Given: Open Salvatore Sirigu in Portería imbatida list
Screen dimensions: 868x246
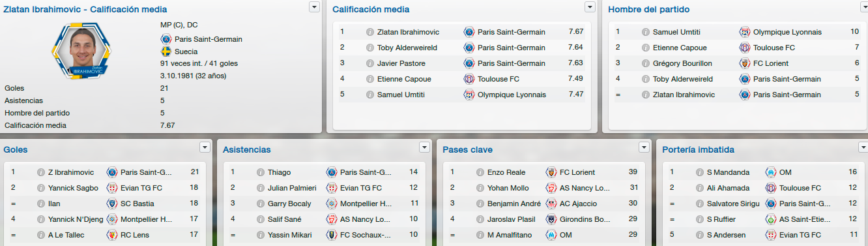Looking at the screenshot, I should [x=733, y=204].
